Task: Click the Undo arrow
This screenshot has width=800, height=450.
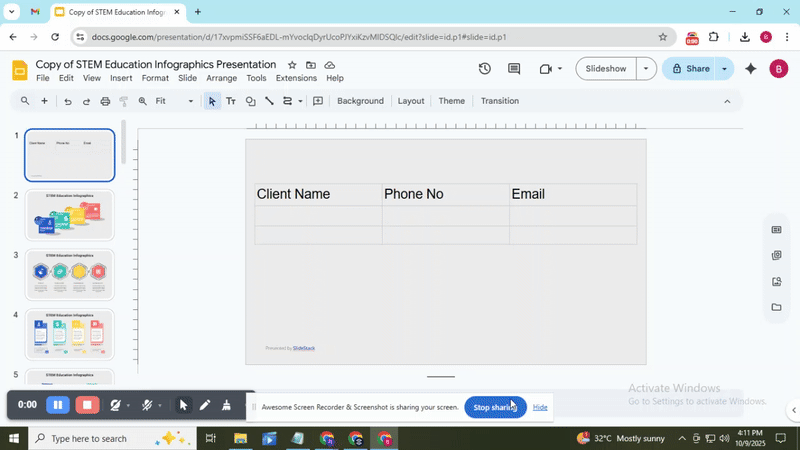Action: click(68, 101)
